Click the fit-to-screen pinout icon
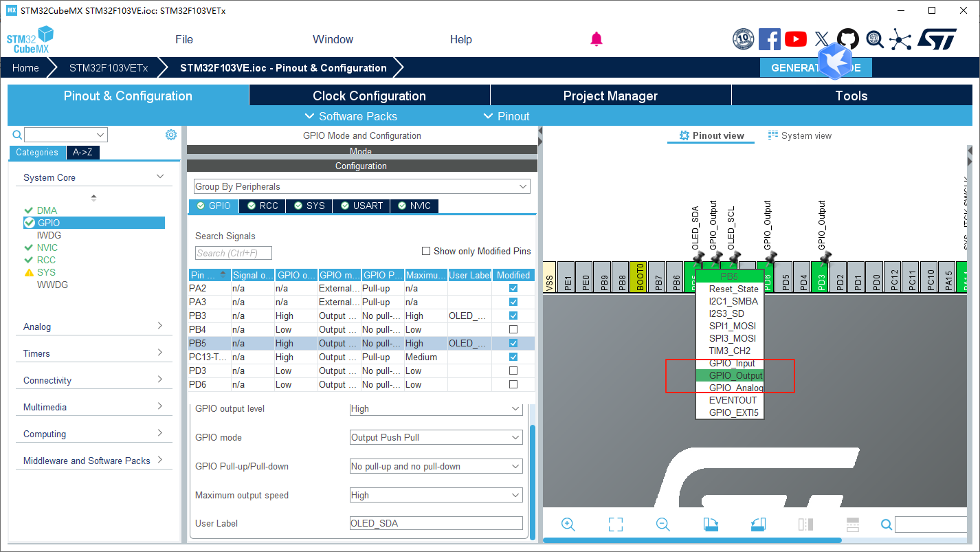980x552 pixels. 615,525
